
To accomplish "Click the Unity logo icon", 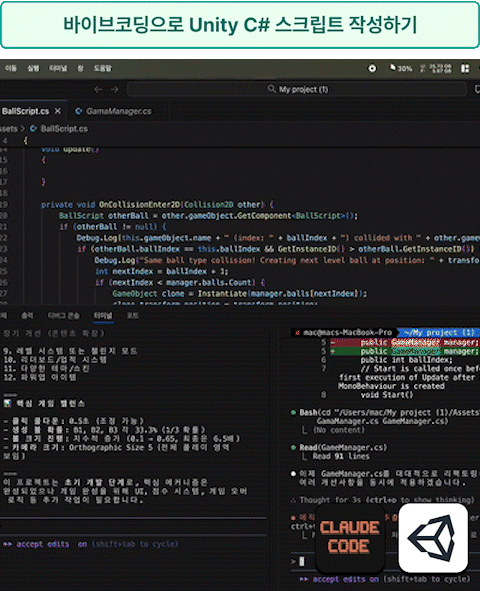I will [433, 538].
